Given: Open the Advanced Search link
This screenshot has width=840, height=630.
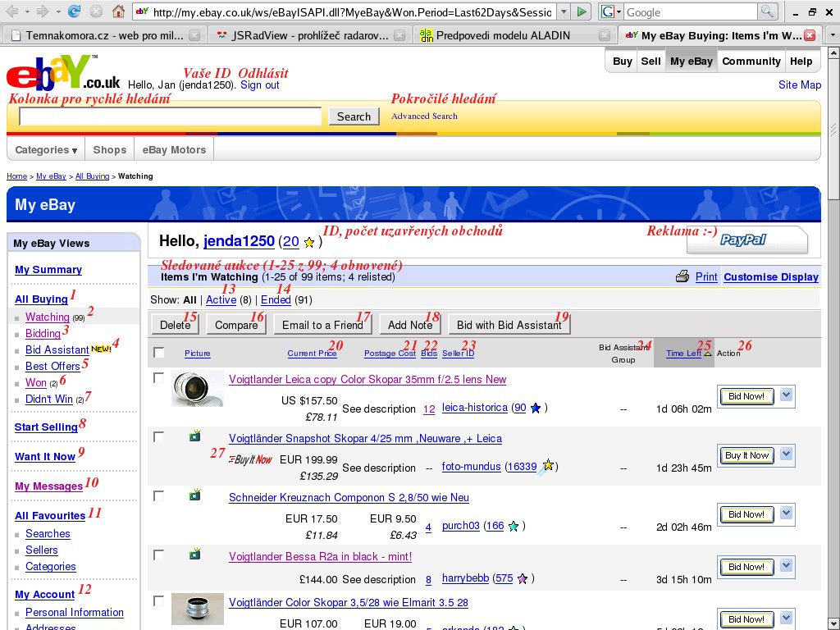Looking at the screenshot, I should point(424,116).
